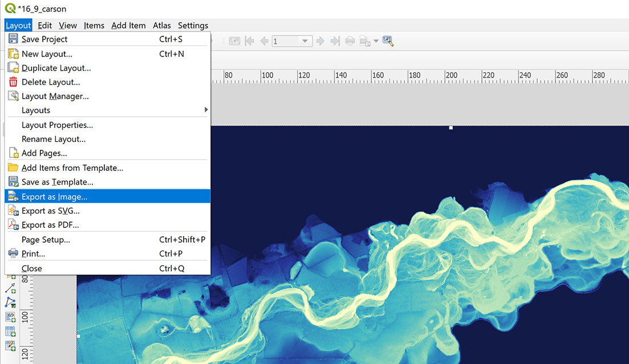Open the View menu
This screenshot has height=364, width=629.
tap(68, 25)
